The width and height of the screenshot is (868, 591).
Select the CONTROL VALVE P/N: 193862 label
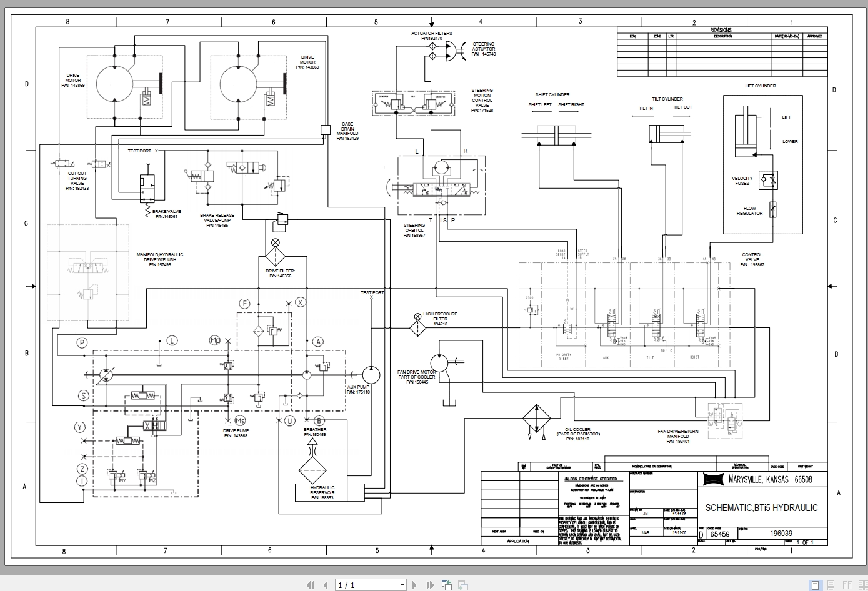[x=752, y=259]
